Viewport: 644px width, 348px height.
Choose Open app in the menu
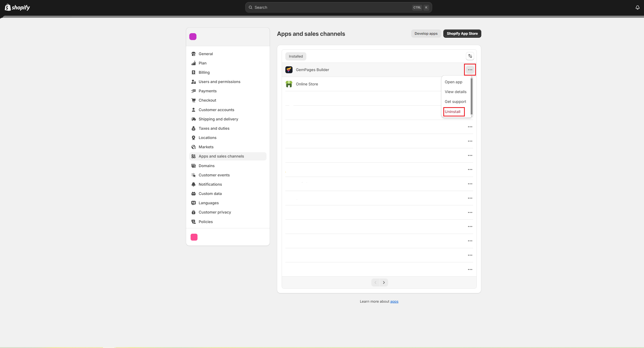[x=453, y=82]
